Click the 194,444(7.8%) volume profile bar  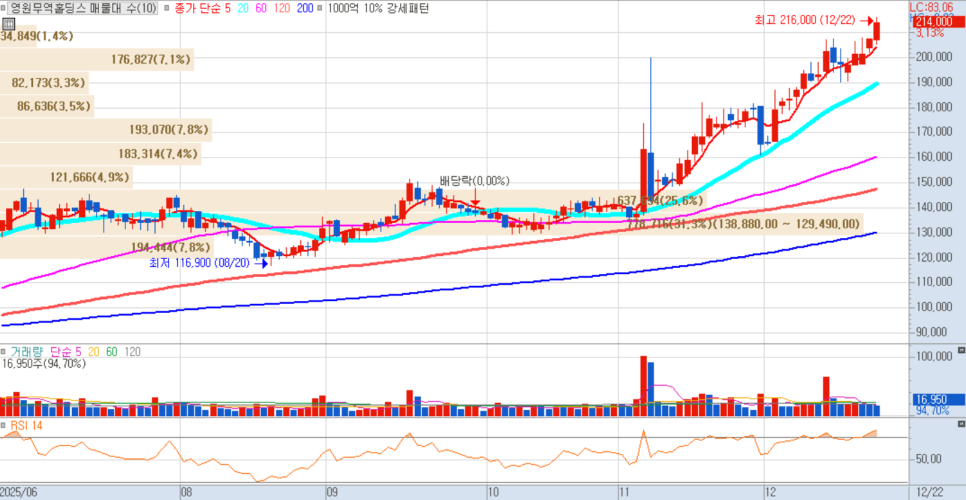click(x=107, y=247)
